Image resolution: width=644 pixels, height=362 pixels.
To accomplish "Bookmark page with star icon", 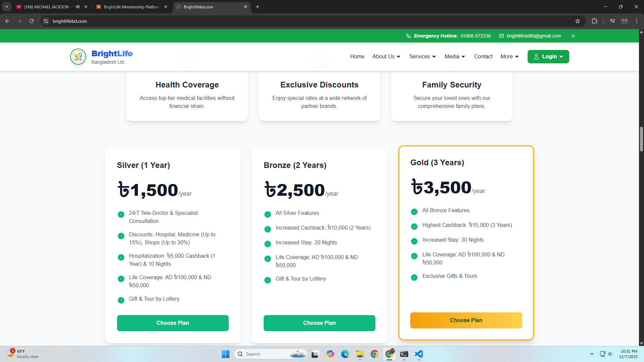I will tap(577, 21).
